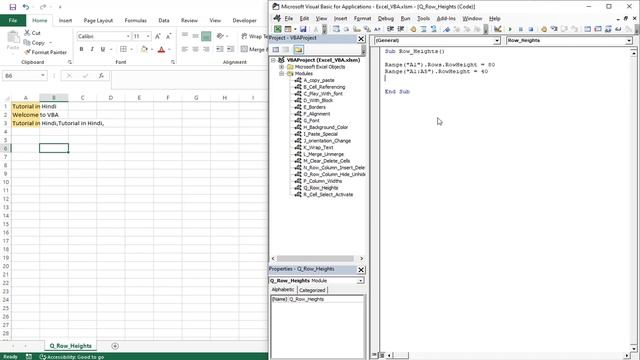
Task: Click the Merge button in Alignment group
Action: coord(253,49)
